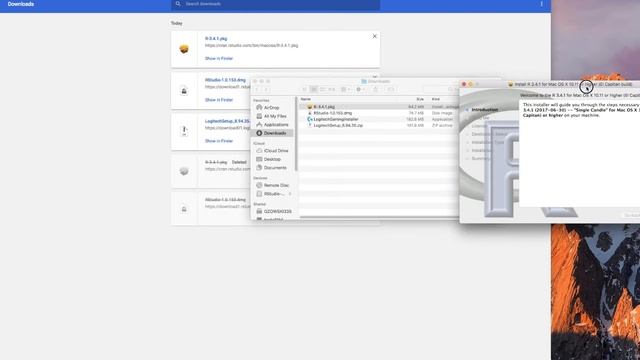This screenshot has width=640, height=360.
Task: Remove R-3.4.1.pkg from list with X
Action: tap(375, 36)
